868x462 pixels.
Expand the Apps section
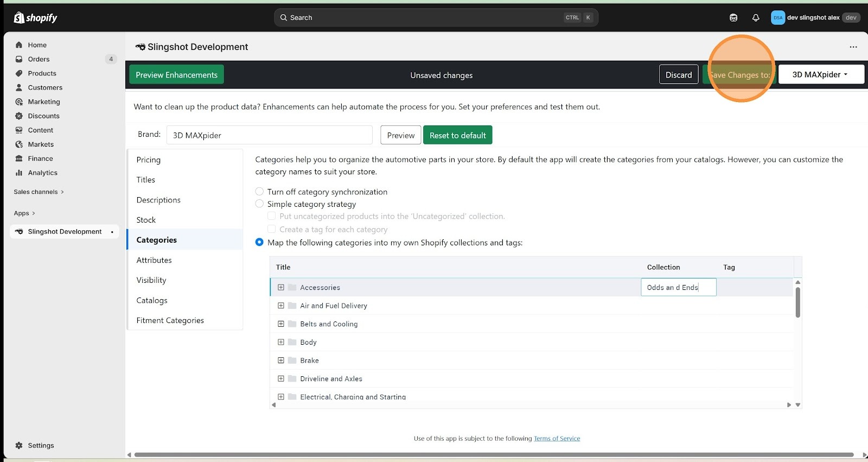click(x=25, y=213)
